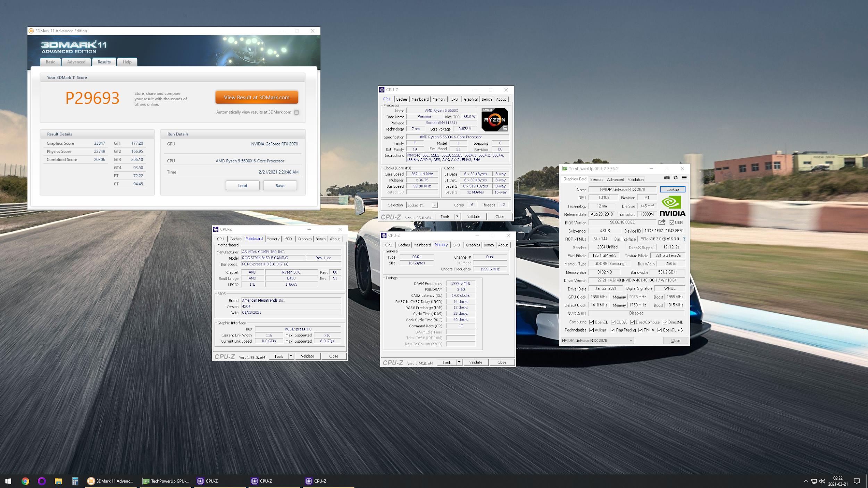Click Driver Version field in GPU-Z

point(637,280)
